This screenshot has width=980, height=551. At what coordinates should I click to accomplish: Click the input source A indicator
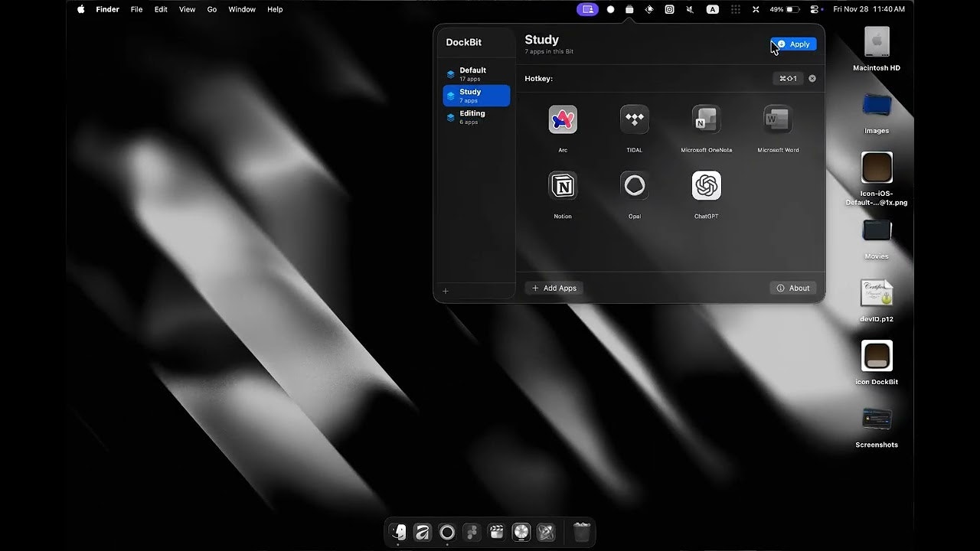(x=713, y=9)
